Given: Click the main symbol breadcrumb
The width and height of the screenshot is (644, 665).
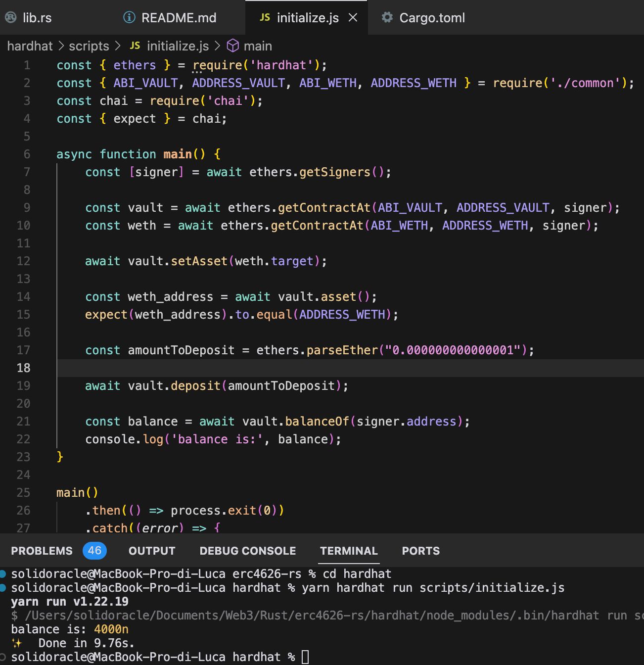Looking at the screenshot, I should click(x=258, y=46).
